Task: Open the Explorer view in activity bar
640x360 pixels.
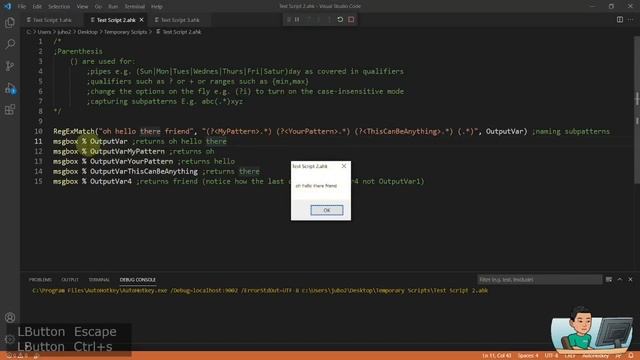Action: (x=10, y=22)
